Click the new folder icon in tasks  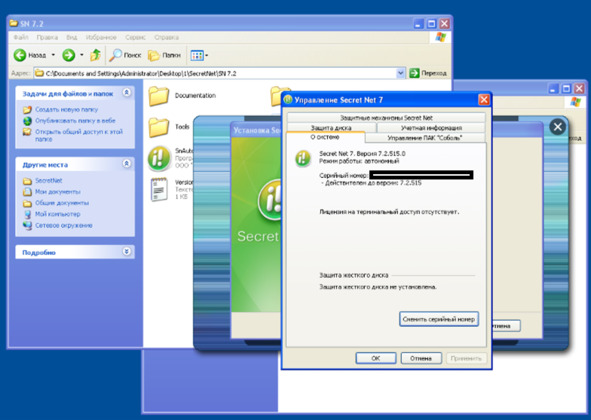27,110
